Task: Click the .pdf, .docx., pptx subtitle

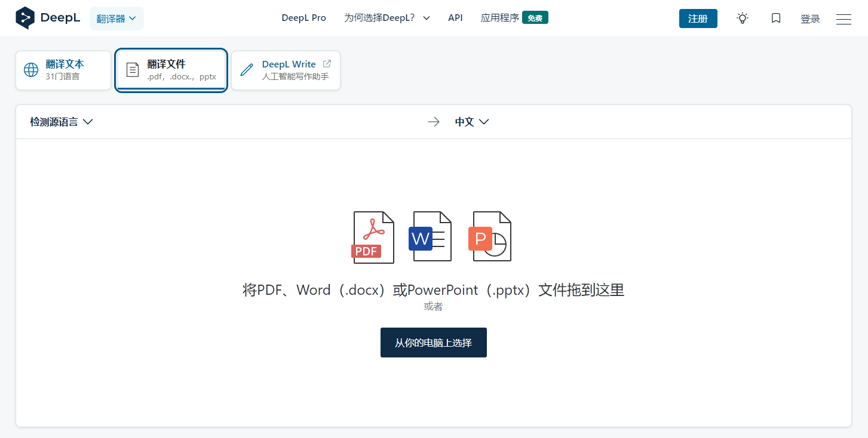Action: [182, 76]
